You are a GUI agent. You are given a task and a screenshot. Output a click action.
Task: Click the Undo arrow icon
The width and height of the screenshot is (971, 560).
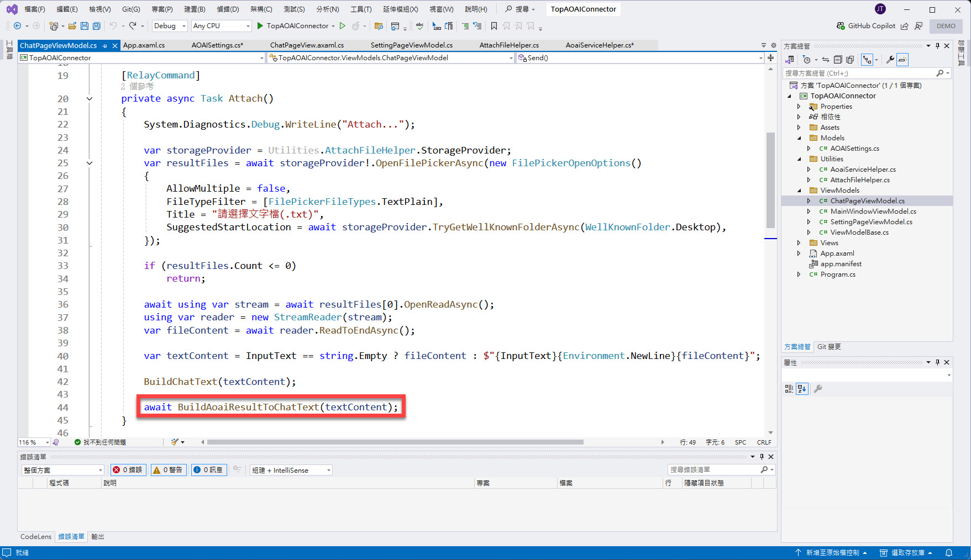113,26
